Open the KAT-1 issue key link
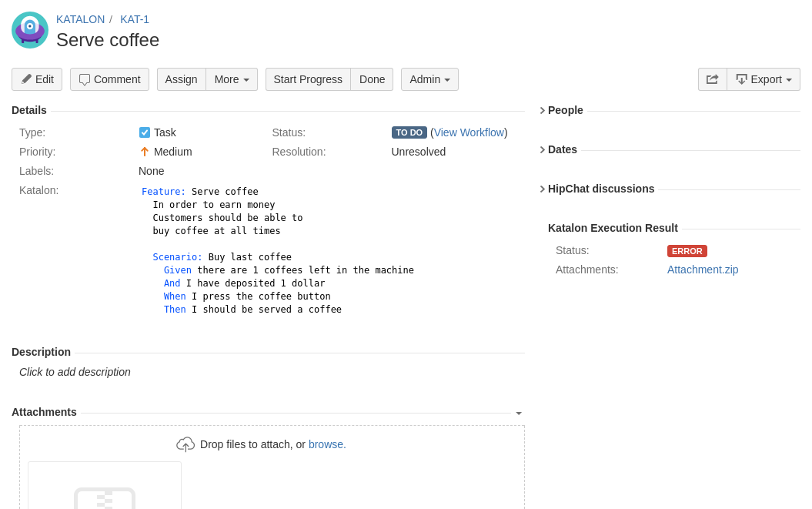This screenshot has width=812, height=509. 135,19
